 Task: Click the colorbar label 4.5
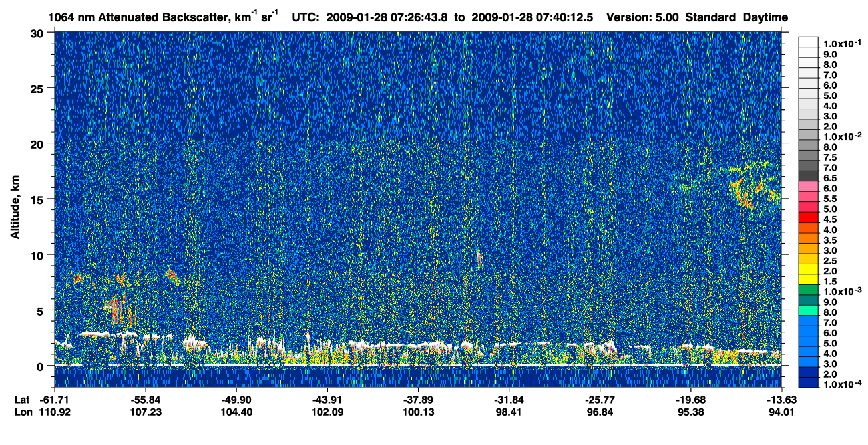coord(830,220)
